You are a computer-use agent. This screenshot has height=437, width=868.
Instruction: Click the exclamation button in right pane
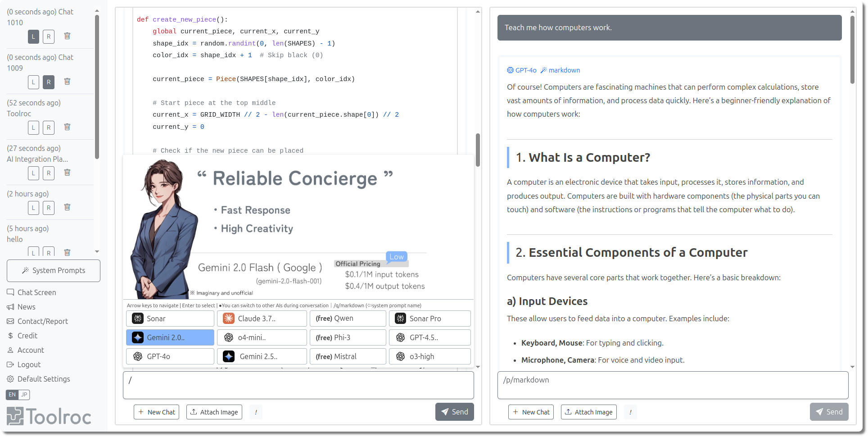click(x=630, y=412)
